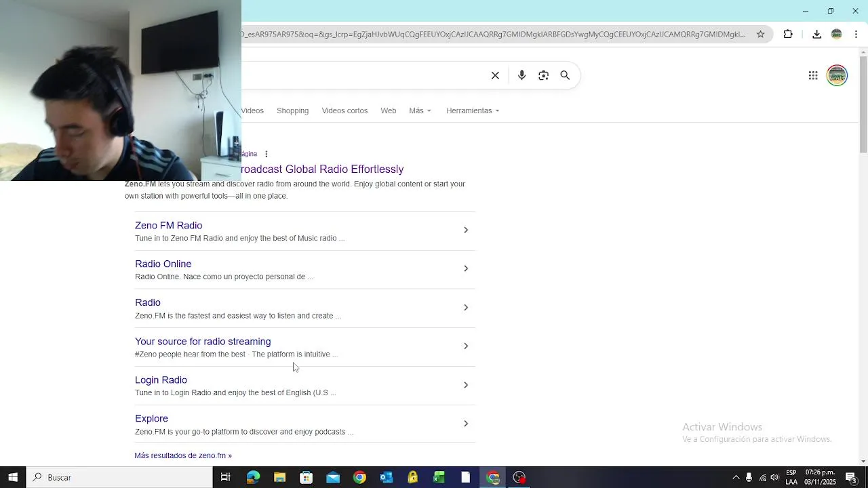Expand the Más filter dropdown
The image size is (868, 488).
pyautogui.click(x=420, y=110)
